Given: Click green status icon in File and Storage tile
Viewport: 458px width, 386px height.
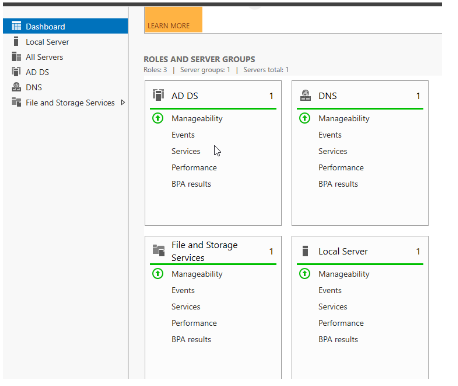Looking at the screenshot, I should 158,274.
